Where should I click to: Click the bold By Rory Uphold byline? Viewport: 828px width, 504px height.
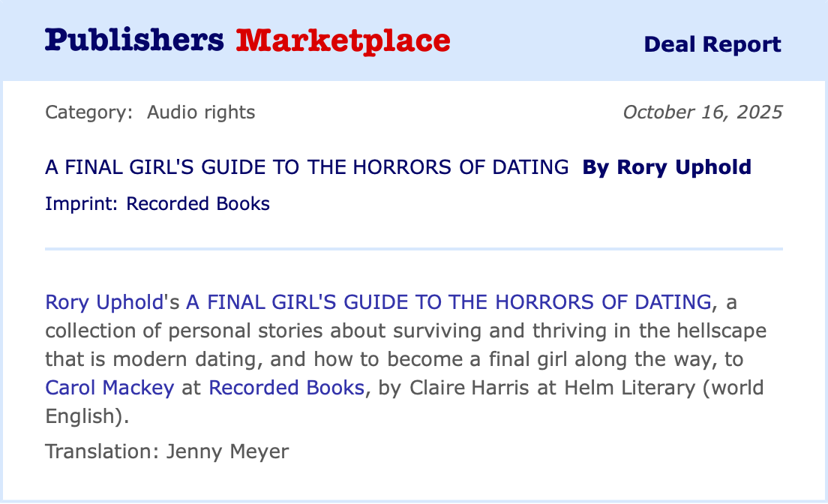667,167
